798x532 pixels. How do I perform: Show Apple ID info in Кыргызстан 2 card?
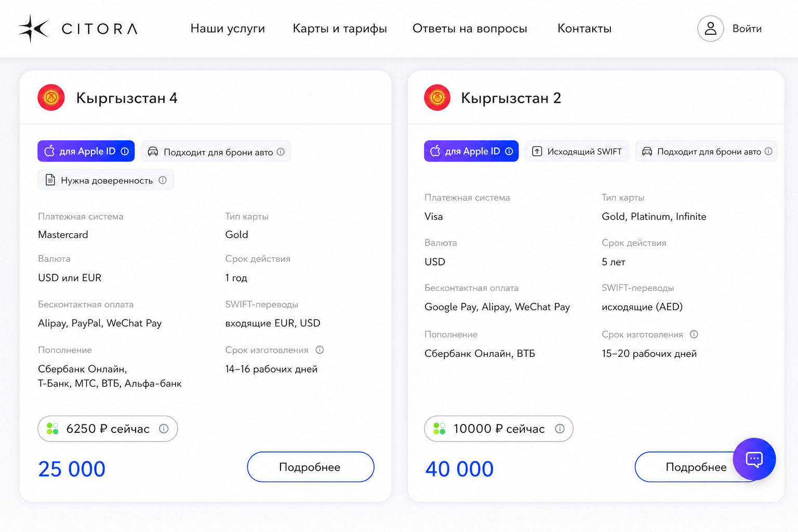[x=509, y=151]
